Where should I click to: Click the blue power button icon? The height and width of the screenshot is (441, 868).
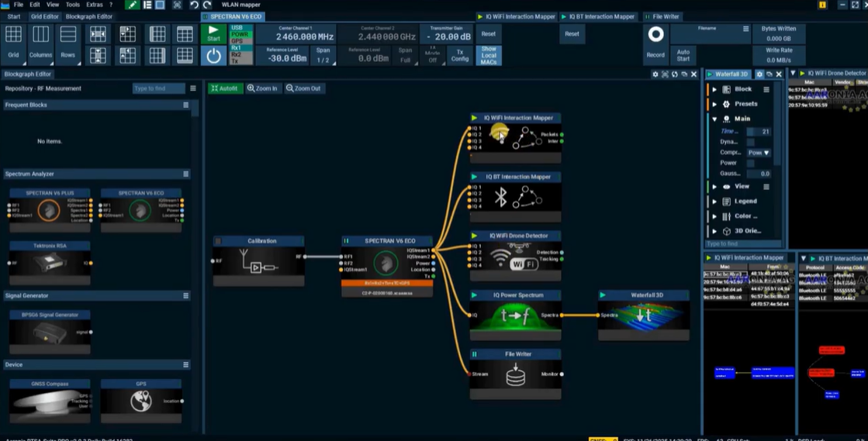[x=213, y=56]
